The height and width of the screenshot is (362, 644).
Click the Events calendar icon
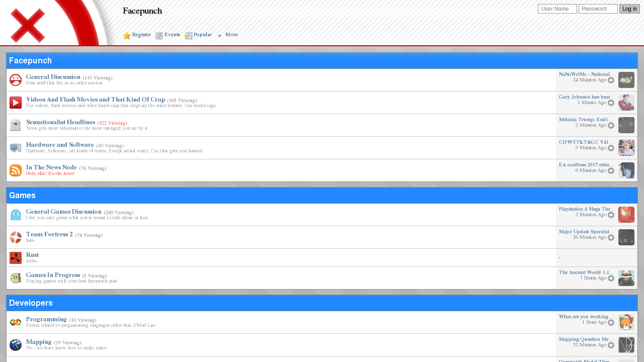[159, 36]
